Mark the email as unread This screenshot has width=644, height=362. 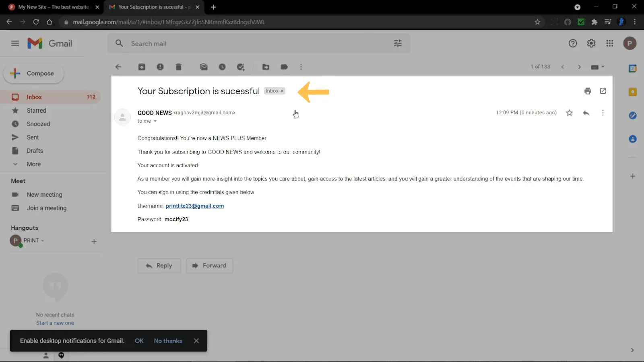[204, 67]
